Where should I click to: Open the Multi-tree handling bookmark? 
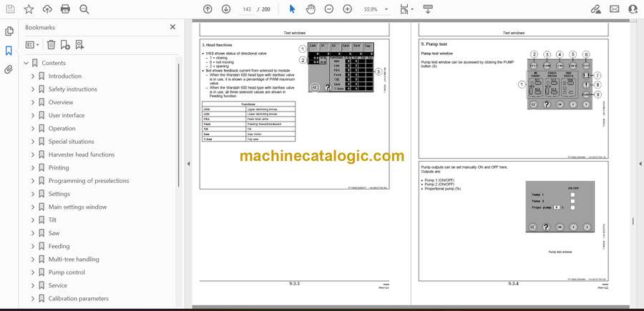(74, 260)
